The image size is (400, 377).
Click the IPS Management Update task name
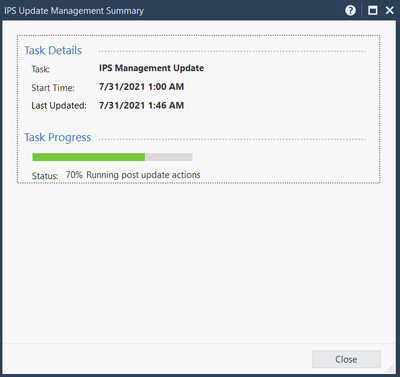(151, 68)
